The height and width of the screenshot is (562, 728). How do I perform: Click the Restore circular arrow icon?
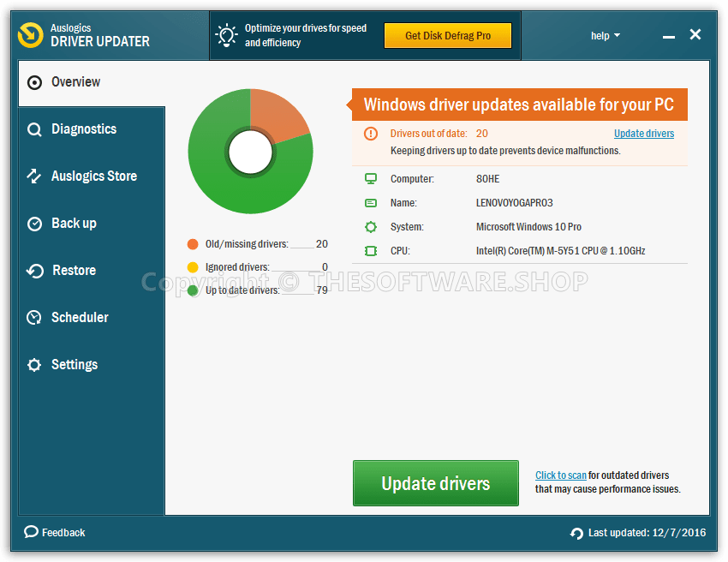(x=35, y=271)
